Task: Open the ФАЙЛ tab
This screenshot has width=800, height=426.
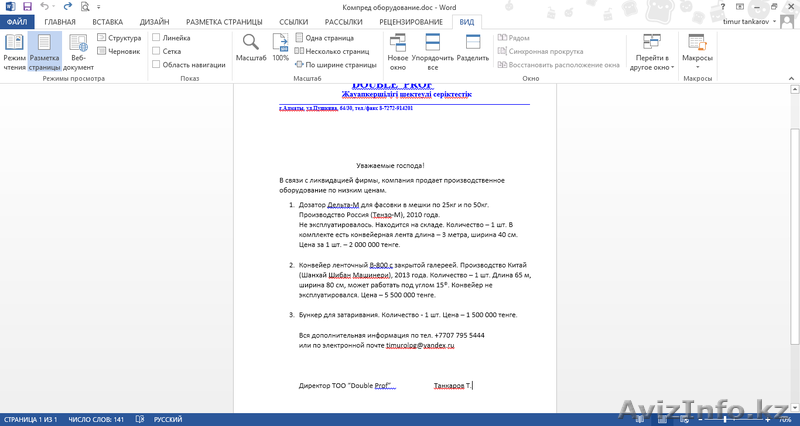Action: 18,20
